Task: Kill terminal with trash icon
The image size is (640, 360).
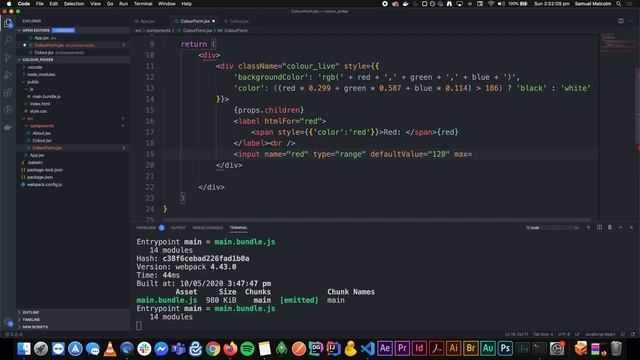Action: click(610, 227)
